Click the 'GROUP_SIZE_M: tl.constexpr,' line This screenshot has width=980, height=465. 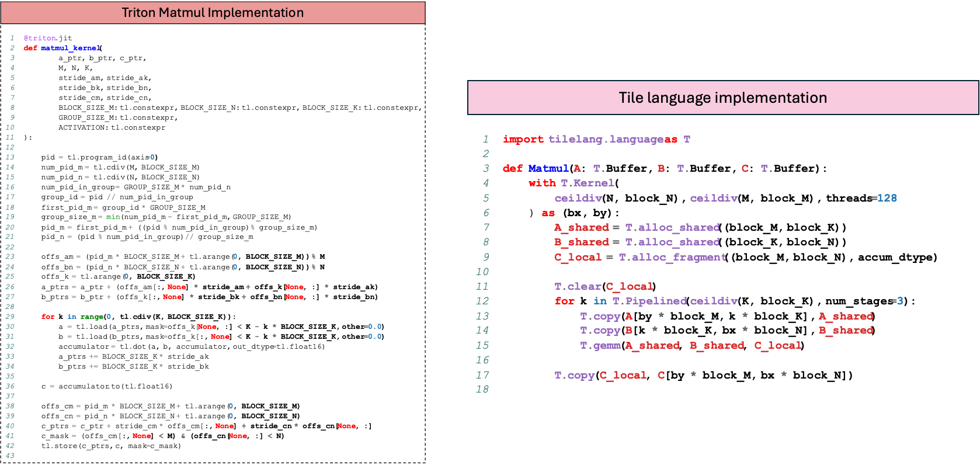(x=118, y=117)
